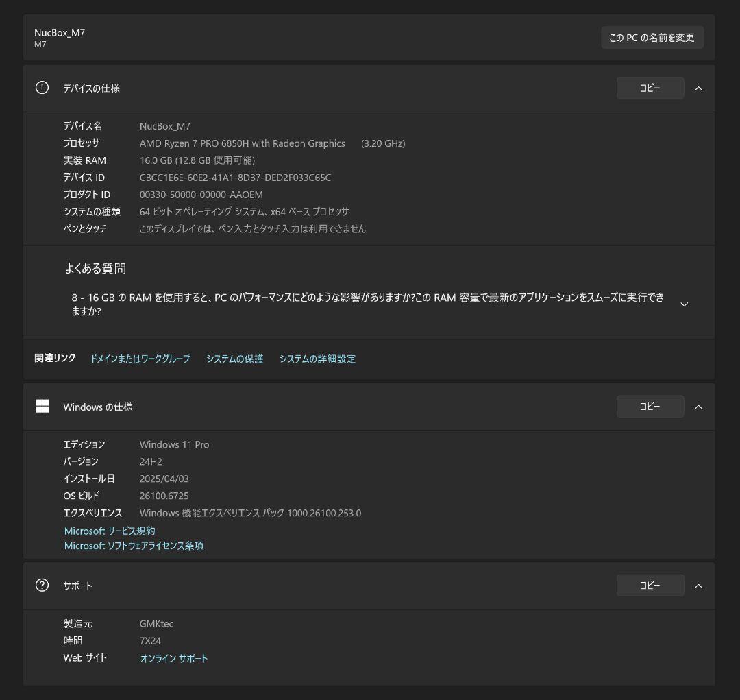Expand the RAM performance FAQ question

pos(684,304)
